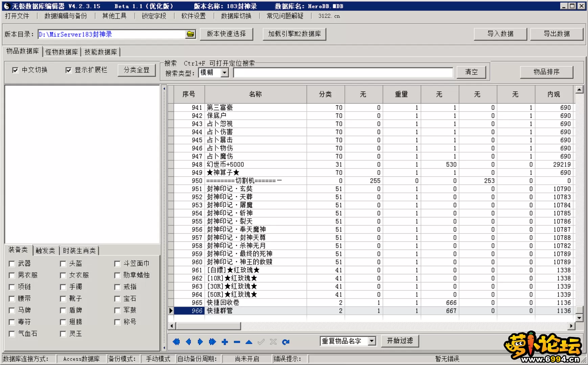This screenshot has width=588, height=365.
Task: Check the 男衣服 checkbox
Action: point(12,275)
